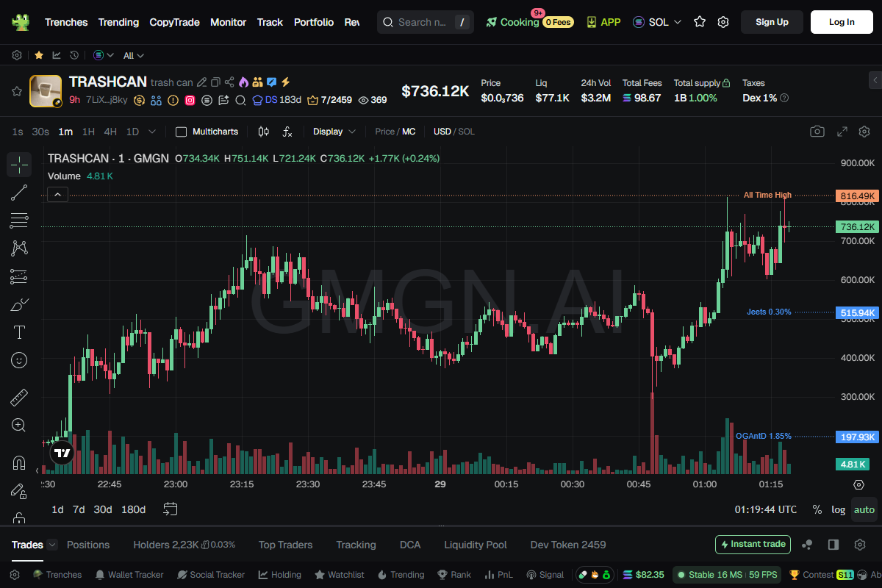Toggle percent scale on chart

(817, 509)
